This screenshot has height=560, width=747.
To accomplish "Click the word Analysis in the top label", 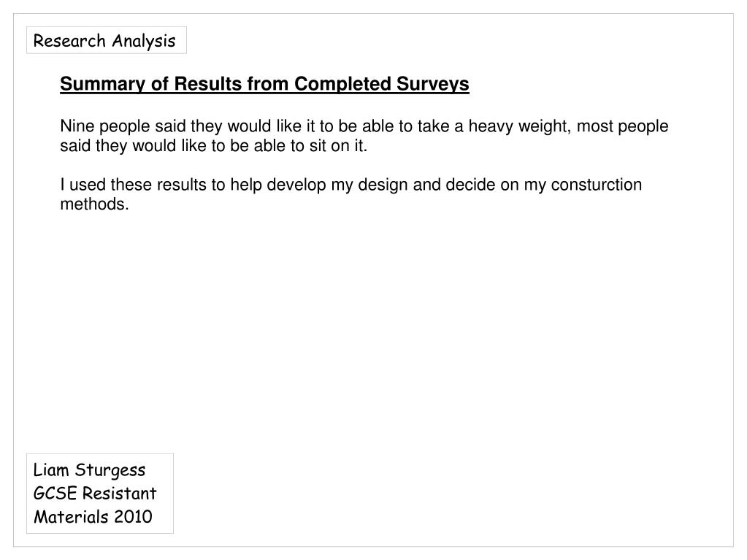I will (x=144, y=41).
